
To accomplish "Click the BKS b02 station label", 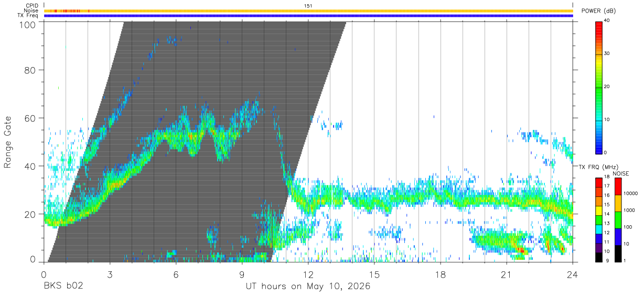I will [x=63, y=287].
